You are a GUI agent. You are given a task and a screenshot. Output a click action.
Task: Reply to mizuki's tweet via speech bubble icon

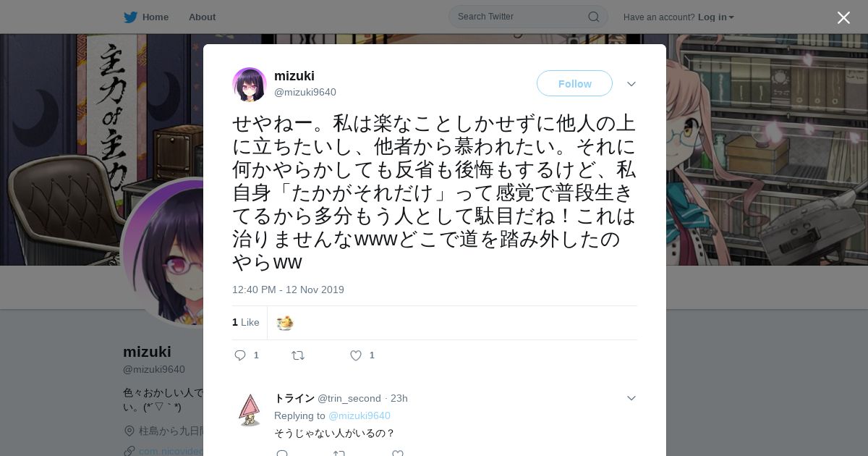(241, 355)
